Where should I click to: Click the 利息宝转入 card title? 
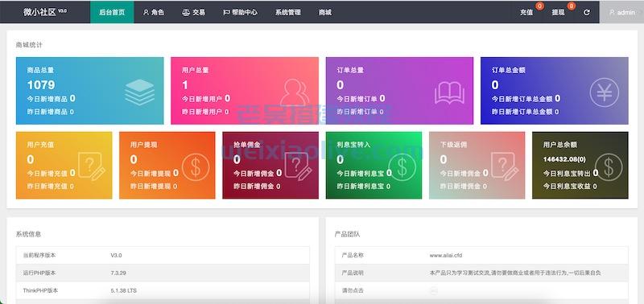[353, 145]
